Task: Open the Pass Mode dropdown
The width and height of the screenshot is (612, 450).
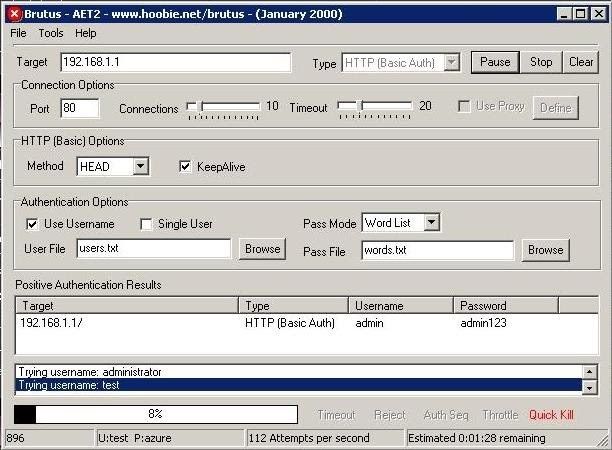Action: pos(432,222)
